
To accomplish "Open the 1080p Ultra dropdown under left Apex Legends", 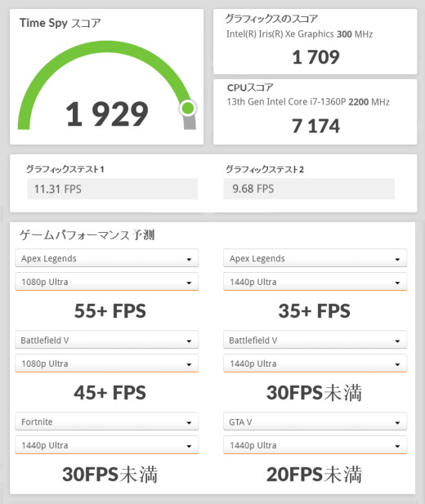I will (106, 282).
